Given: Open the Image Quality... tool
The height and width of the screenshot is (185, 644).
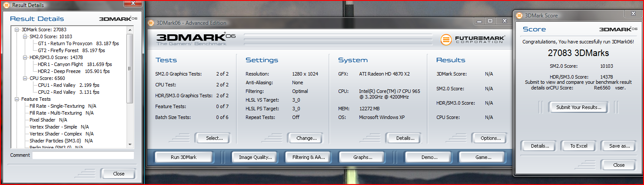Looking at the screenshot, I should pos(256,157).
